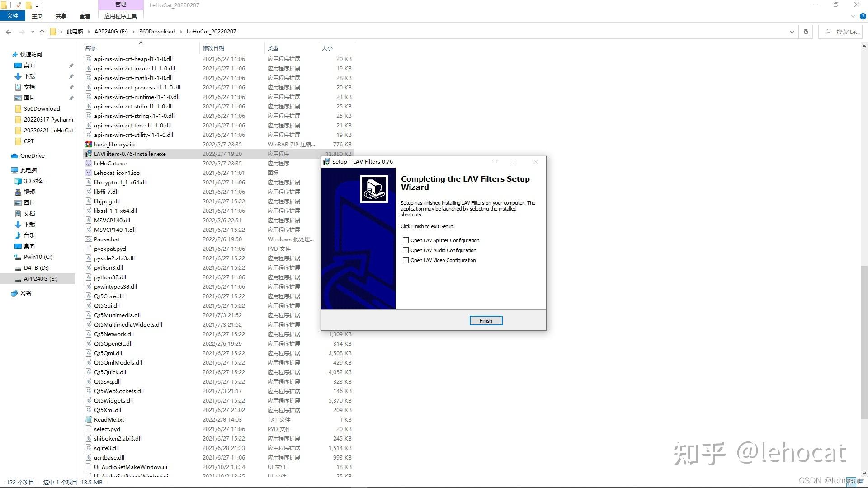Expand the ribbon chevron
The height and width of the screenshot is (488, 868).
coord(853,16)
